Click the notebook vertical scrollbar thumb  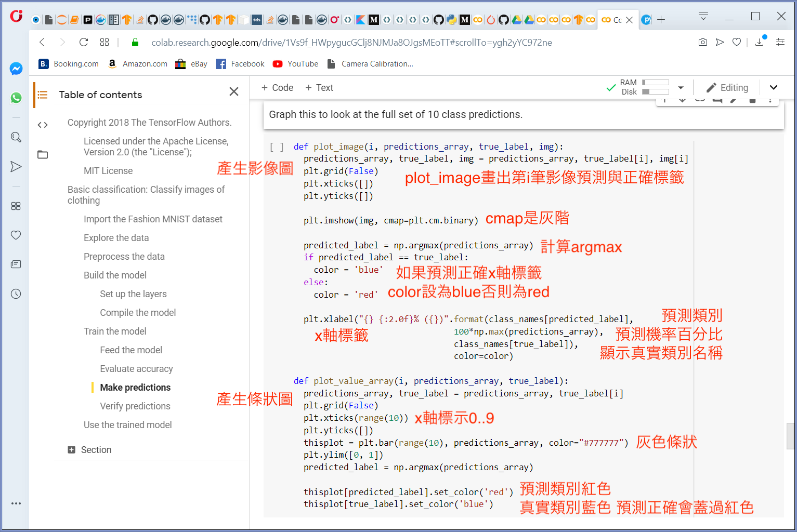pyautogui.click(x=790, y=436)
